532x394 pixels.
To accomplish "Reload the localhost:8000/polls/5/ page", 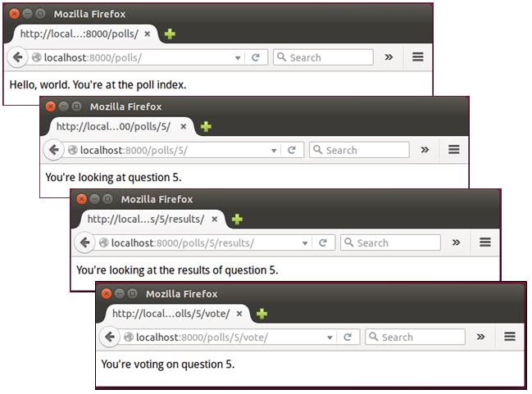I will [x=292, y=150].
